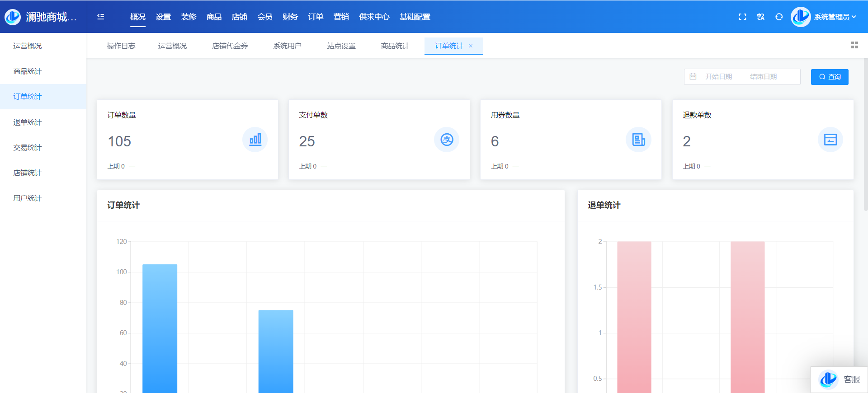868x393 pixels.
Task: Close the 订单统计 tab
Action: [471, 46]
